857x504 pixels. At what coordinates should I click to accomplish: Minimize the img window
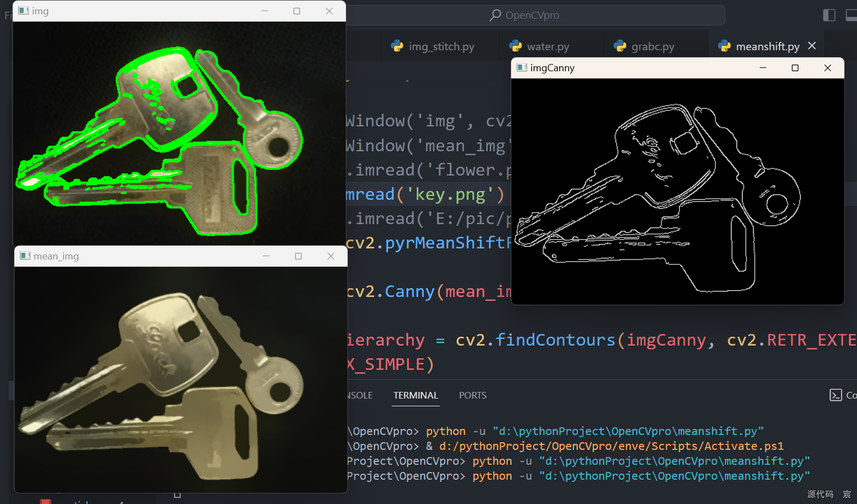265,11
